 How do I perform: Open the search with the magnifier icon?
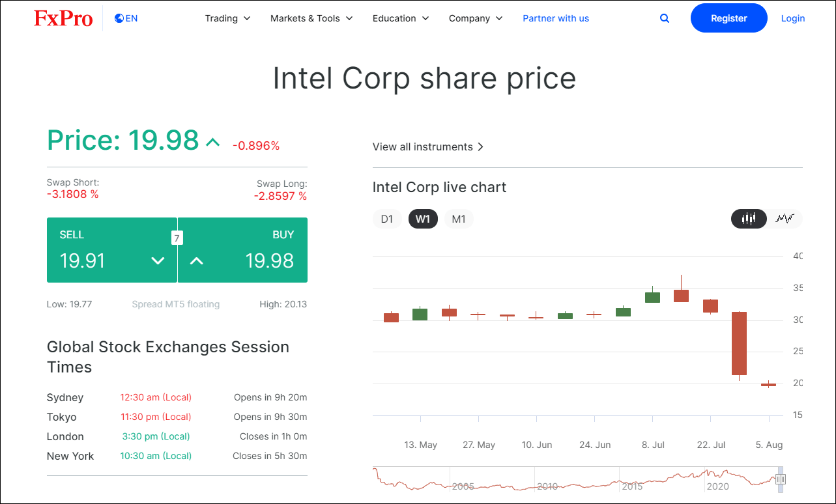pyautogui.click(x=664, y=18)
